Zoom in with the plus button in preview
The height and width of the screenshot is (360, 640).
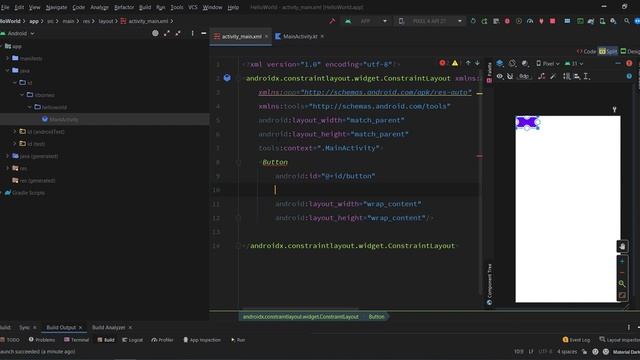point(622,261)
